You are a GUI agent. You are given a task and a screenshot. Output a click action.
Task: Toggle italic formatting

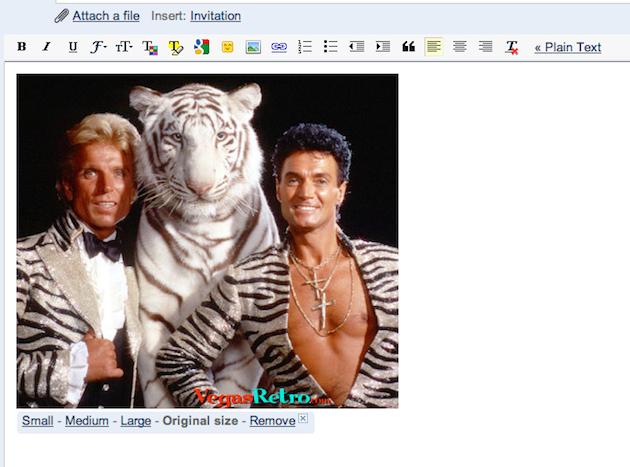[x=47, y=47]
